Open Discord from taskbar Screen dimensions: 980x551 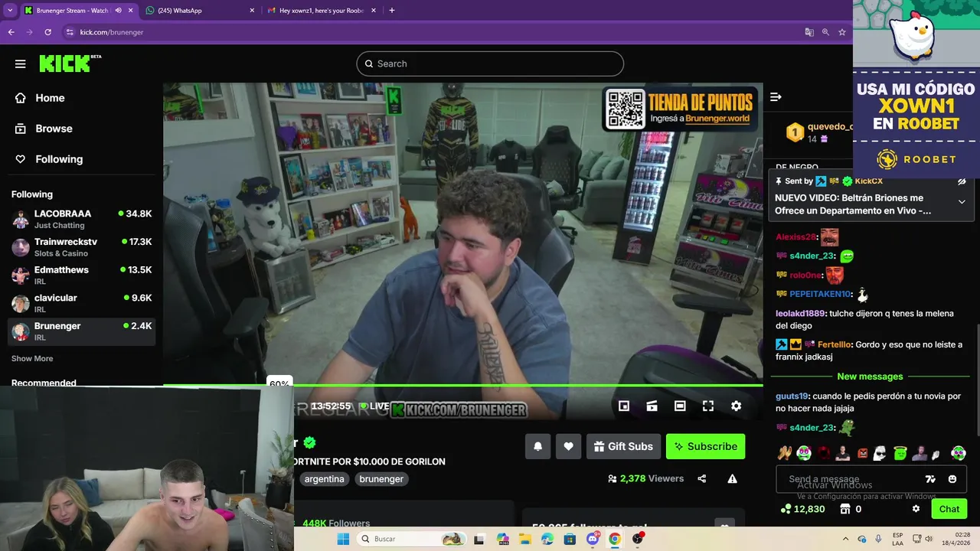tap(593, 539)
